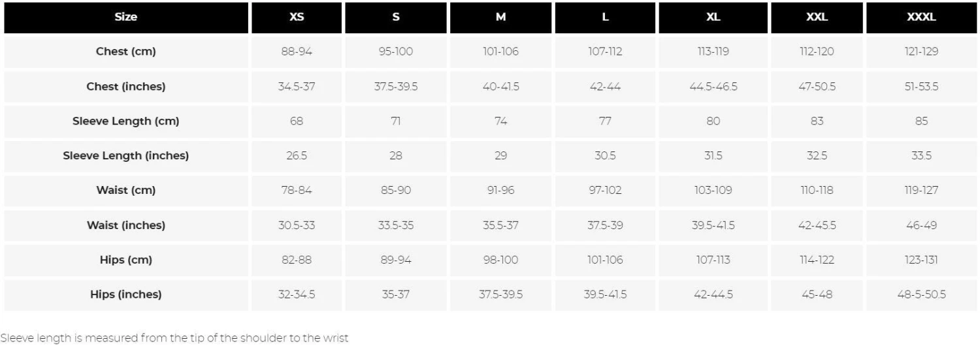Select Waist (inches) value 33.5-35 for S
Viewport: 980px width, 346px height.
click(396, 225)
